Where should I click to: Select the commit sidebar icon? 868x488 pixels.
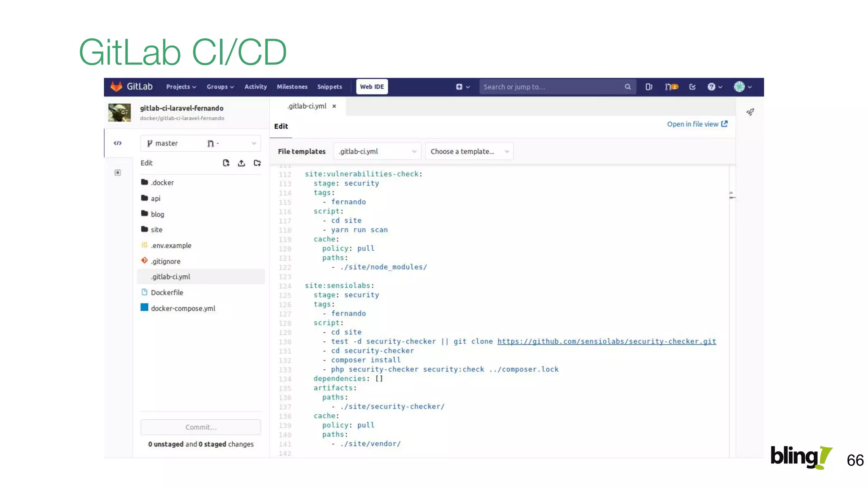tap(118, 173)
